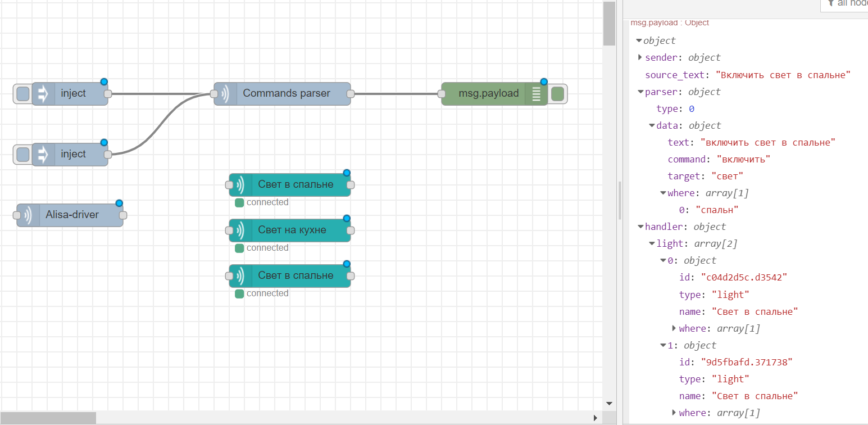Click the sidebar separator handle
868x425 pixels.
click(x=620, y=200)
